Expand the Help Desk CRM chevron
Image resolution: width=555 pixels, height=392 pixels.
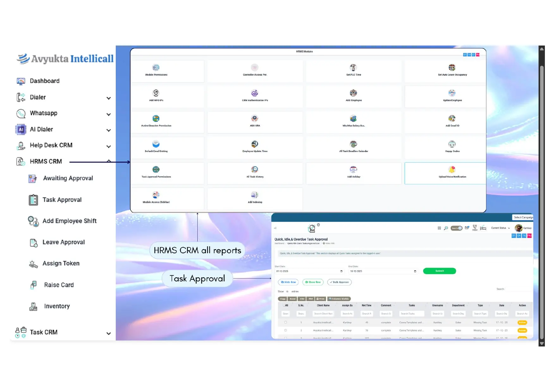tap(108, 147)
